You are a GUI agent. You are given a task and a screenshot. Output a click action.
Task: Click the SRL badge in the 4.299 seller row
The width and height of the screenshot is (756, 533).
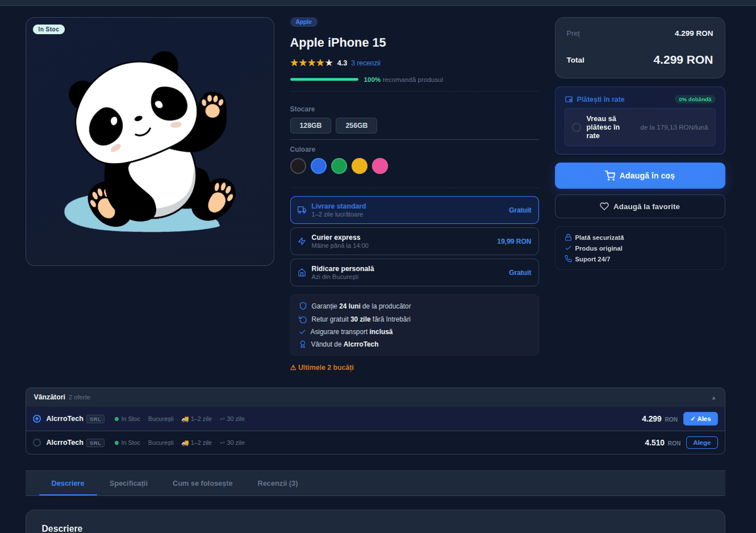[x=95, y=419]
